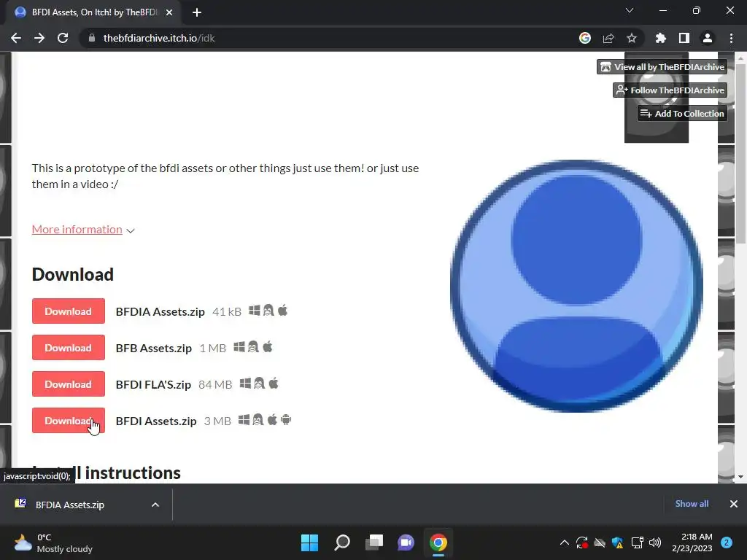
Task: Open downloaded BFDIA Assets.zip in download shelf
Action: (69, 505)
